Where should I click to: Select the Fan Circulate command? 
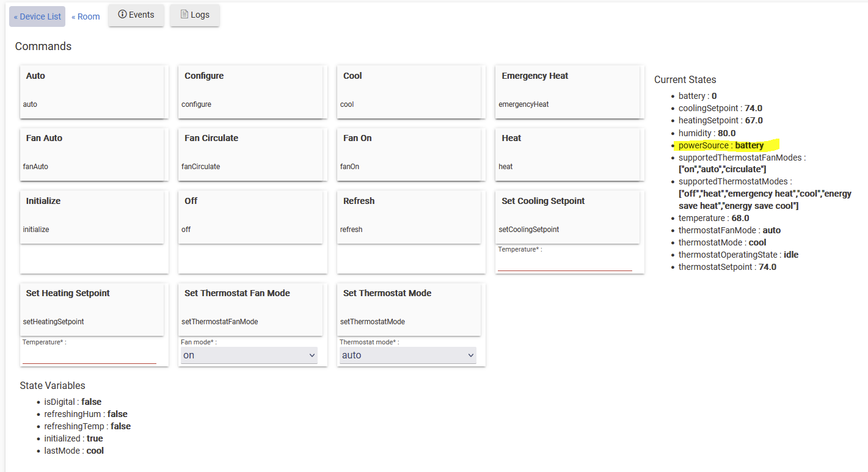coord(250,153)
